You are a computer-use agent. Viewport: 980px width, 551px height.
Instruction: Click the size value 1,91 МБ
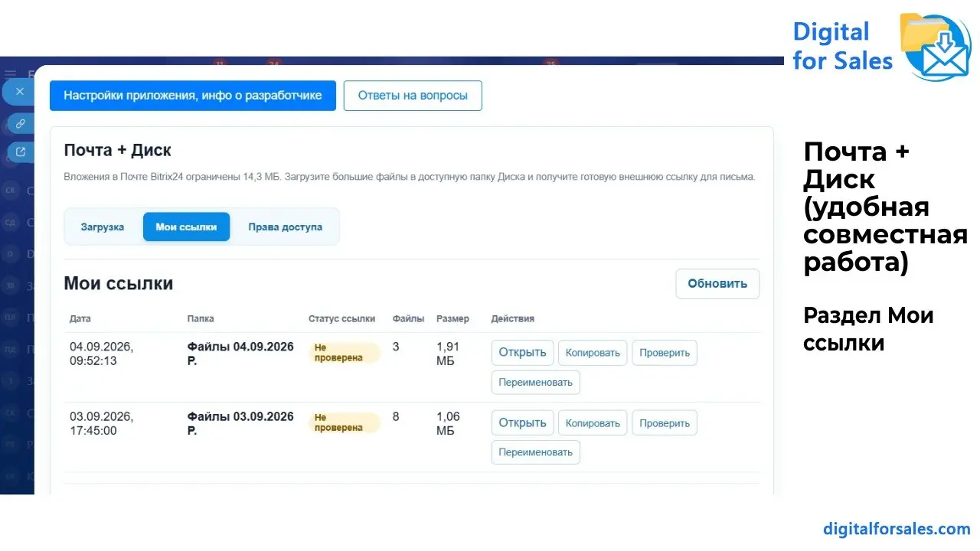448,354
